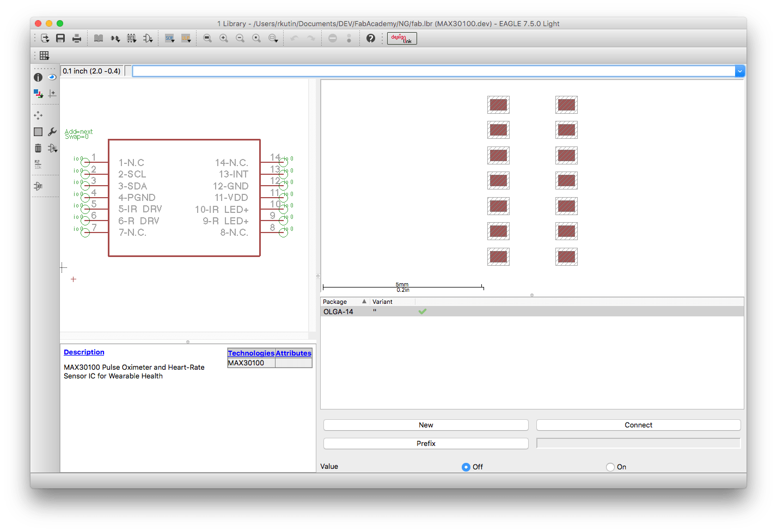Select the Show eye tool

click(52, 77)
